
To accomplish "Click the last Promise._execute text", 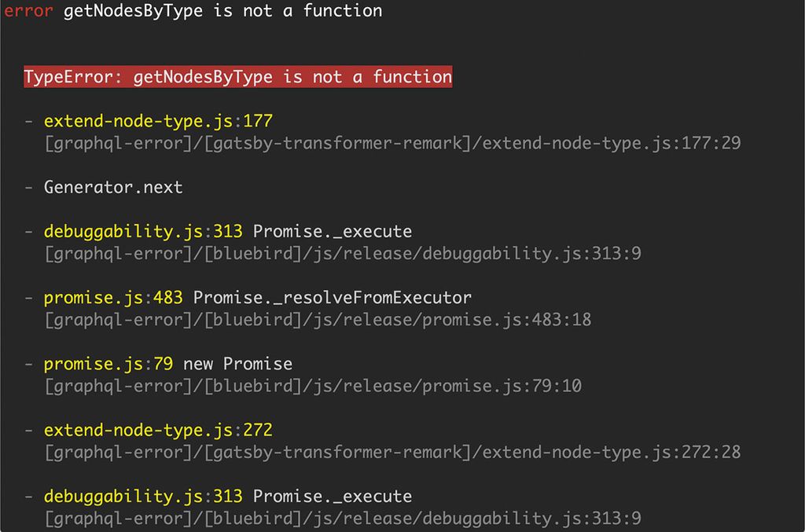I will coord(333,497).
